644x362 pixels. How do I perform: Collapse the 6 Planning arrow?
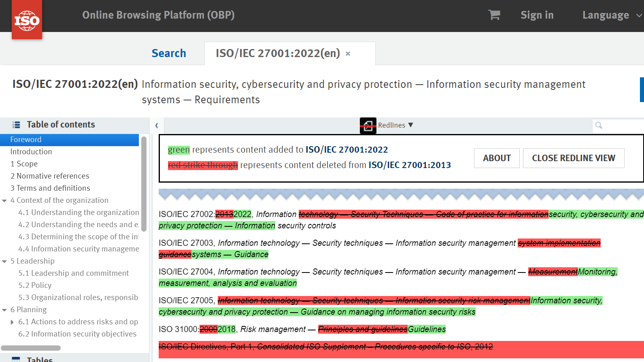pyautogui.click(x=4, y=310)
